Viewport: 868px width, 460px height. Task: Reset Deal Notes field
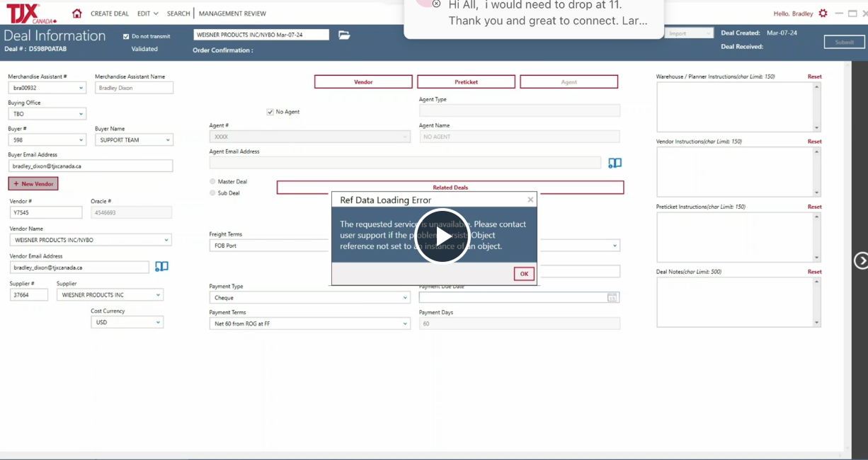pos(815,272)
